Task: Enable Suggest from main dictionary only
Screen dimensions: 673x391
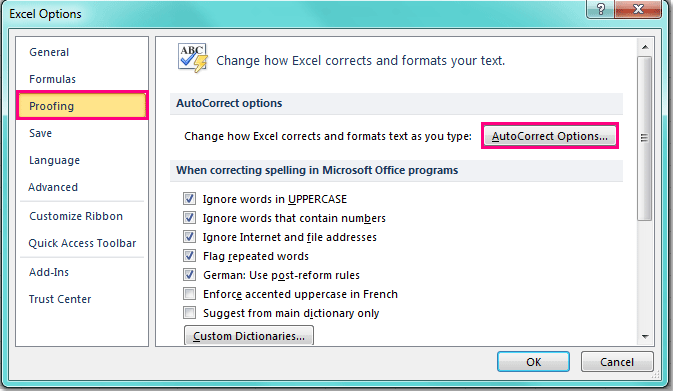Action: point(189,312)
